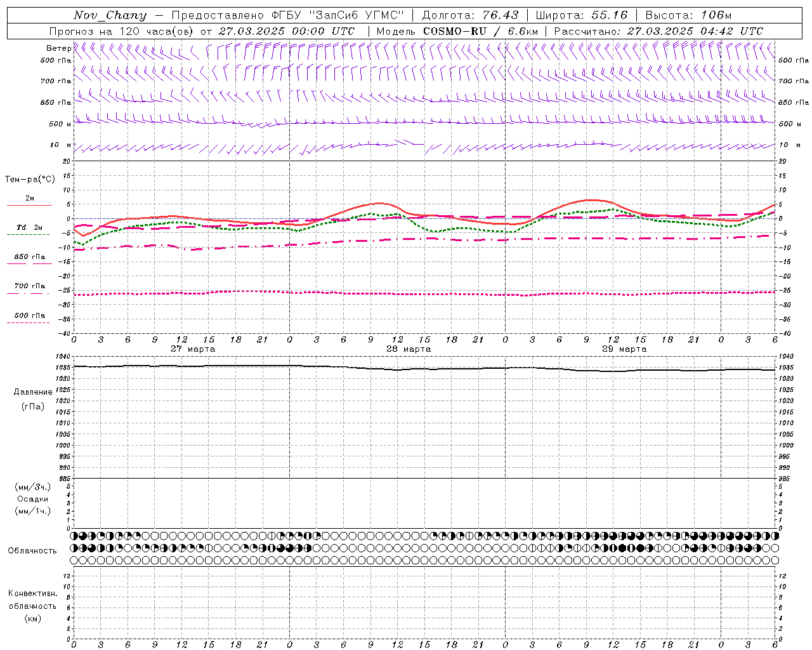Click the Модель COSMO-RU header field
812x650 pixels.
point(457,31)
